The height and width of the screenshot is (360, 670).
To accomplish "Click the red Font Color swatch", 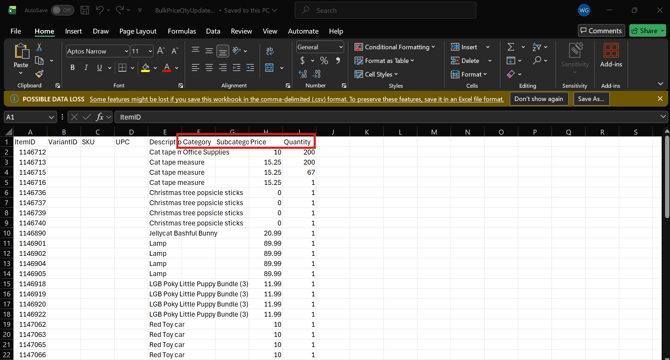I will 167,67.
